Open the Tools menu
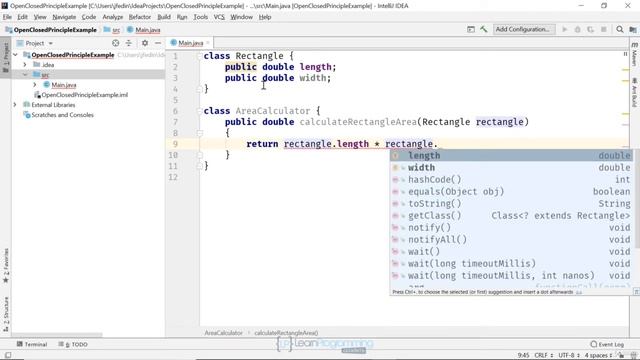Viewport: 640px width, 360px height. click(x=200, y=17)
